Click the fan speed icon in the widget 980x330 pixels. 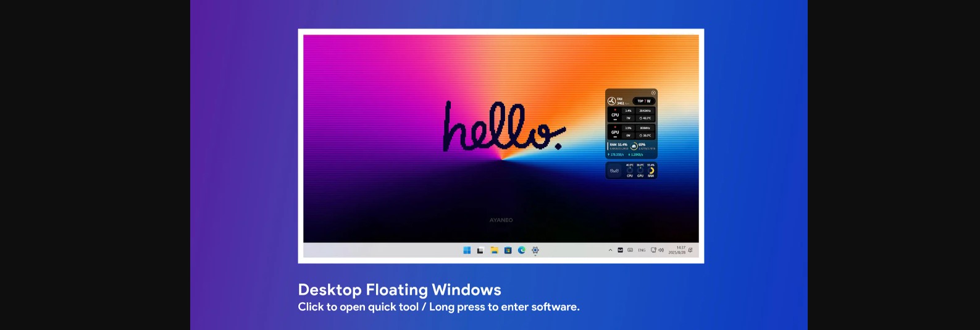pyautogui.click(x=611, y=101)
